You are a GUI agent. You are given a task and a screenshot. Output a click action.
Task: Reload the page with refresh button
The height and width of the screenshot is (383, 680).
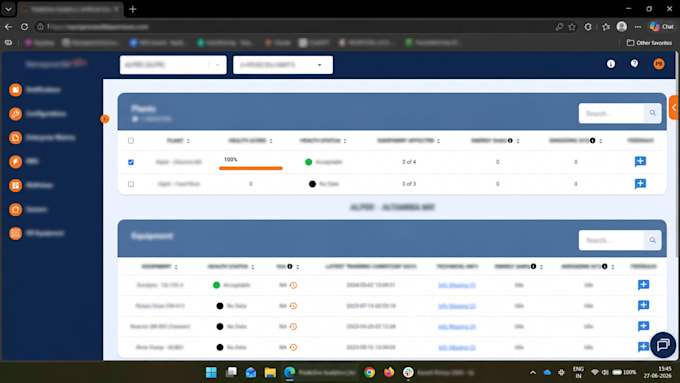pyautogui.click(x=24, y=27)
